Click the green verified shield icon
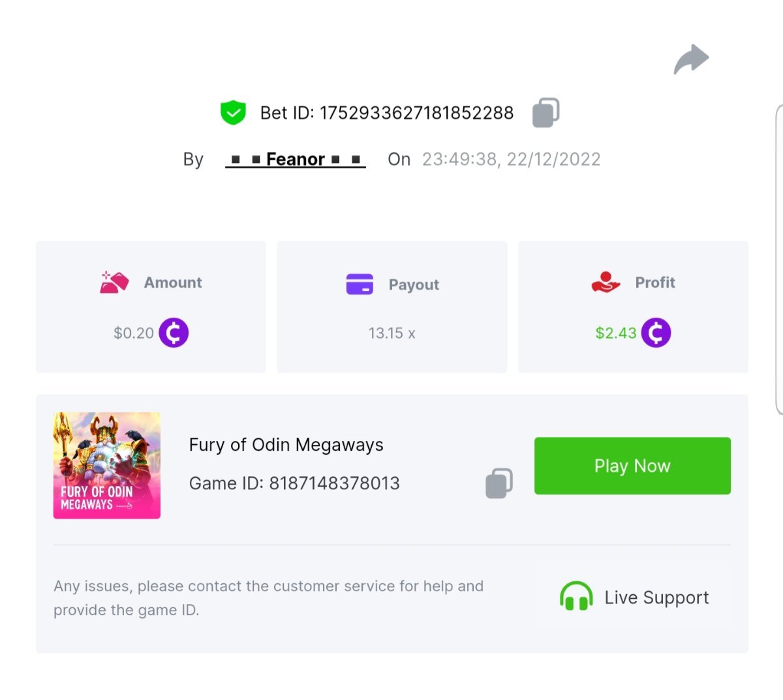The image size is (783, 700). pyautogui.click(x=233, y=112)
